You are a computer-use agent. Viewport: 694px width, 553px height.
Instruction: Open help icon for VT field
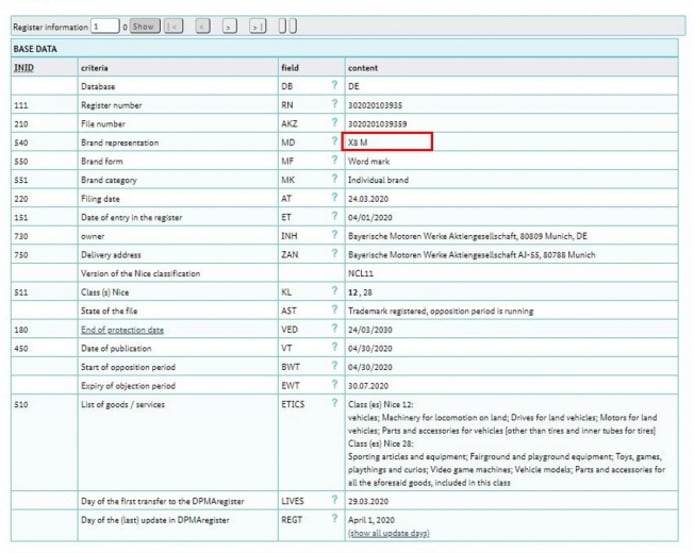click(x=335, y=347)
